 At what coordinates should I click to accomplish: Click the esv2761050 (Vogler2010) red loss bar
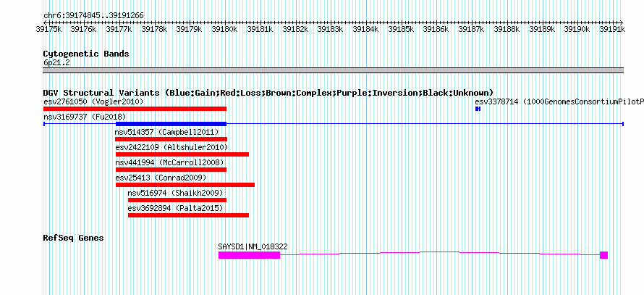(x=135, y=109)
